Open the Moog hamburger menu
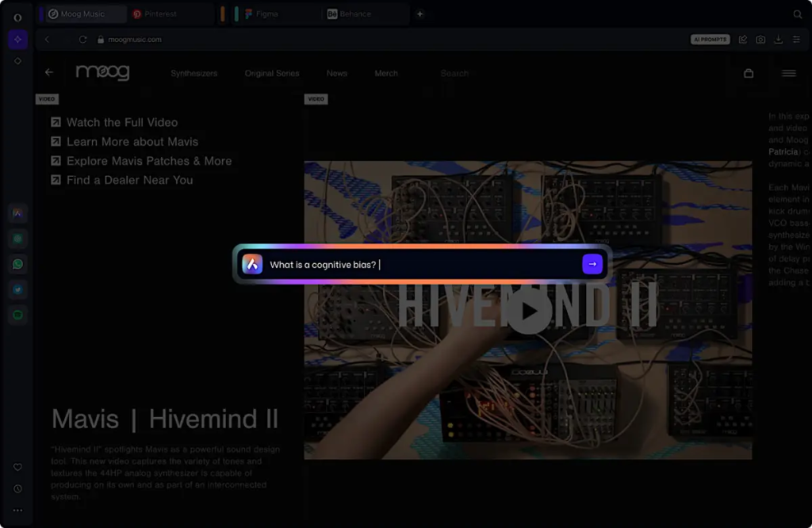Image resolution: width=812 pixels, height=528 pixels. pyautogui.click(x=789, y=73)
